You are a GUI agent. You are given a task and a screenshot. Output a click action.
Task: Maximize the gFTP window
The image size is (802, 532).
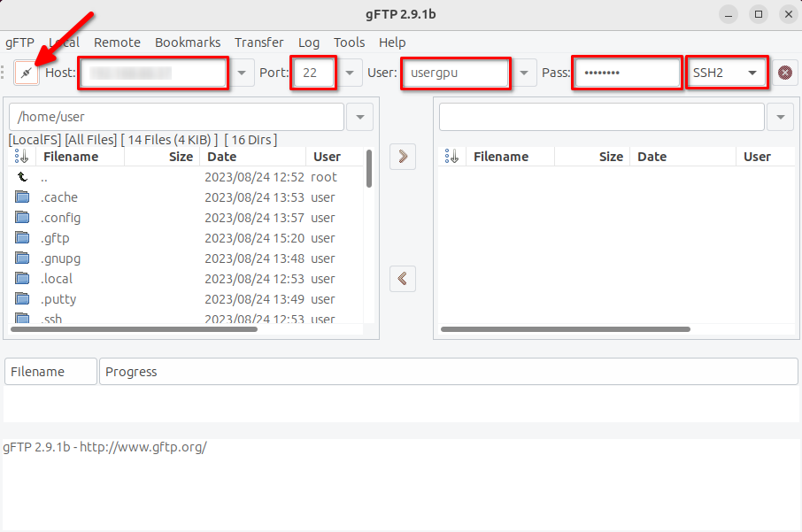(x=759, y=14)
